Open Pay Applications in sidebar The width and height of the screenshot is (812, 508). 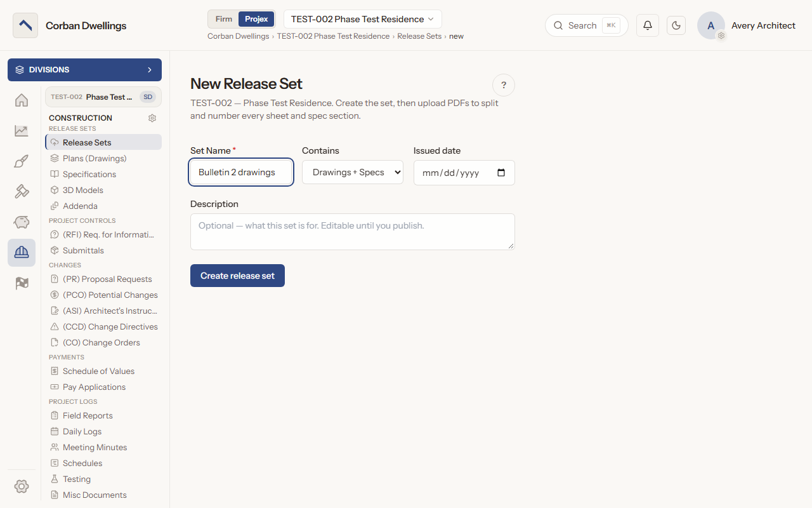103,387
